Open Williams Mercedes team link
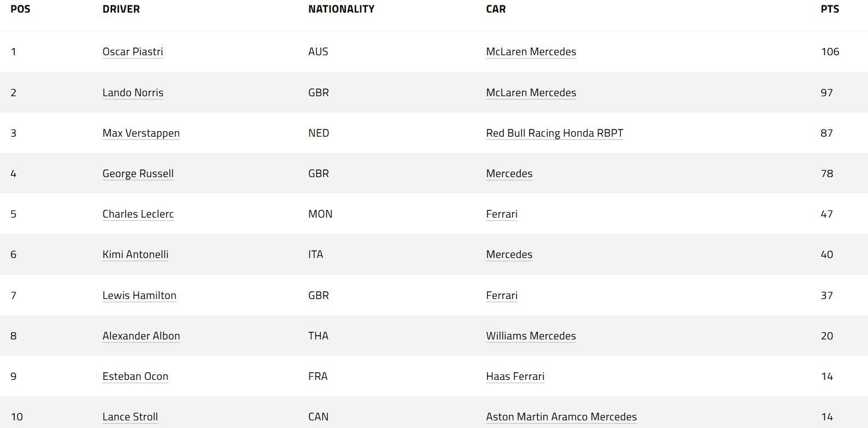The width and height of the screenshot is (868, 428). click(x=531, y=336)
